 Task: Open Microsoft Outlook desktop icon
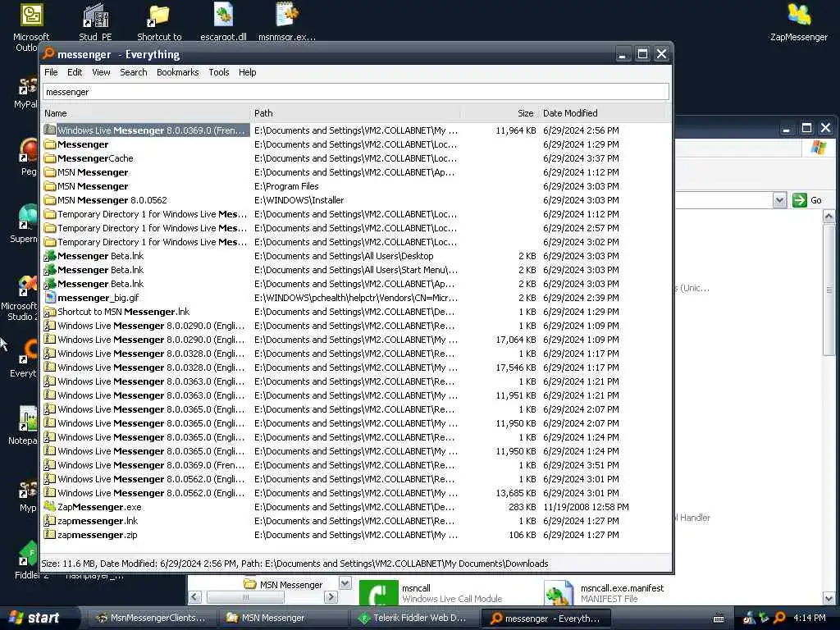tap(31, 27)
